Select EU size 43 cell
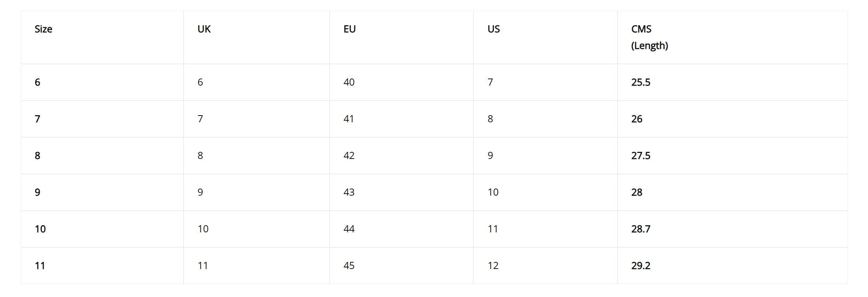The width and height of the screenshot is (868, 297). (x=349, y=192)
